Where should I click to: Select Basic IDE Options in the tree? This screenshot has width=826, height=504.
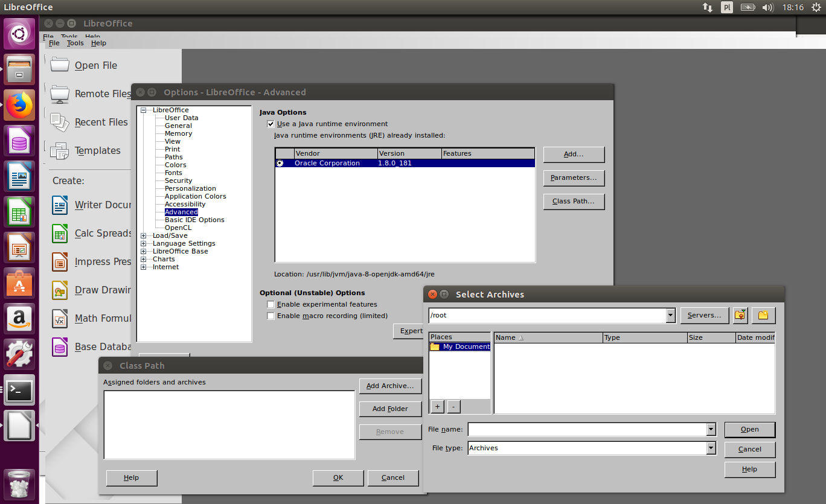pyautogui.click(x=194, y=220)
